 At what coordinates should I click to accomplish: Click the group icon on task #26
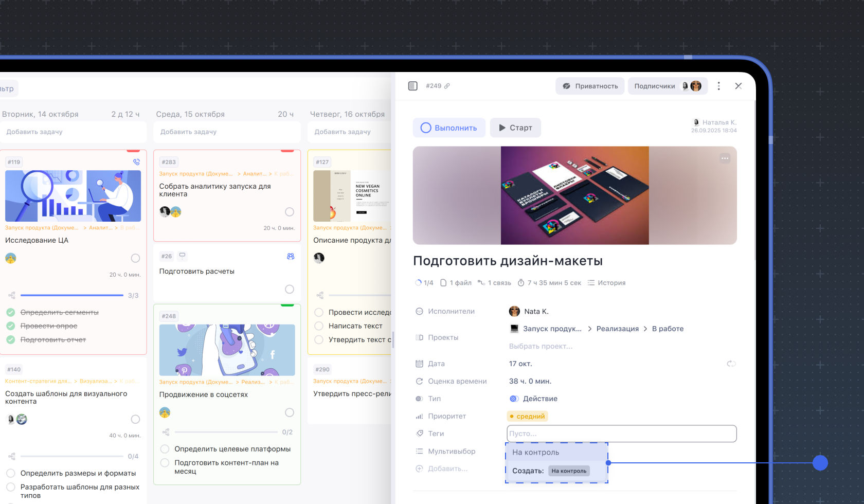[291, 256]
